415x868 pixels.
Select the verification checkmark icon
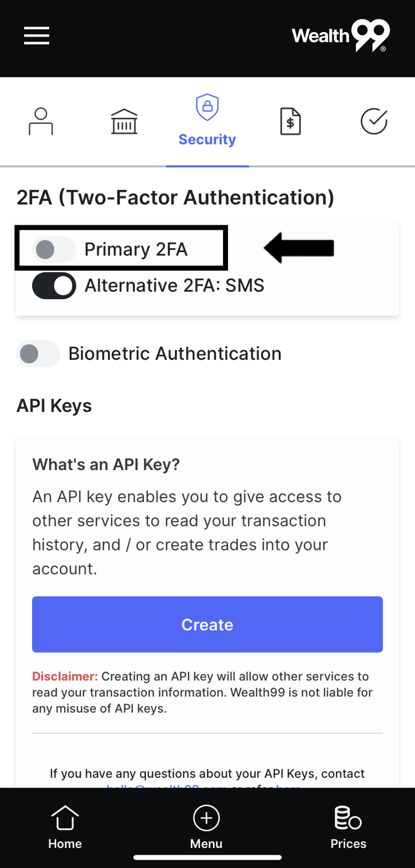(x=374, y=121)
